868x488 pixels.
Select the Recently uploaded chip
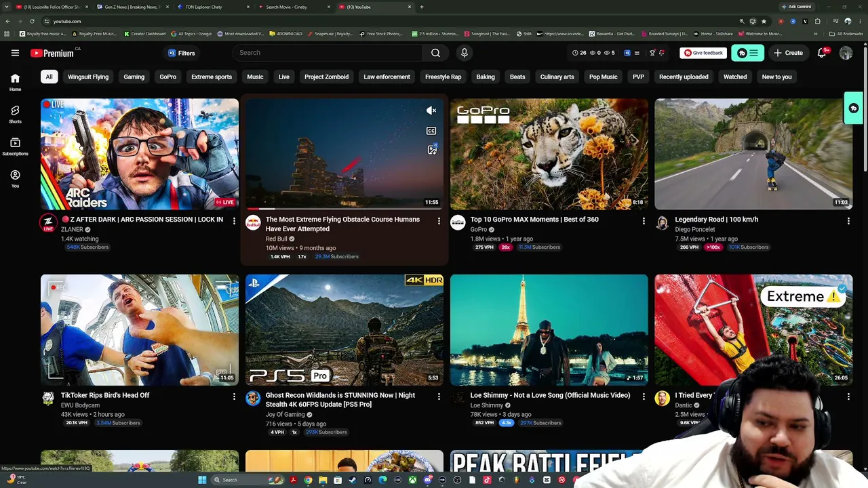point(684,77)
